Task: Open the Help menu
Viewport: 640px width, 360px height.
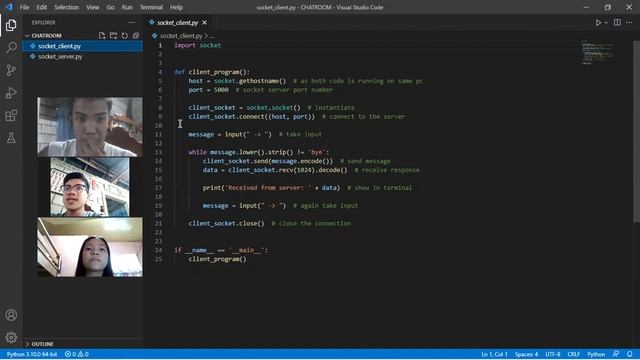Action: click(176, 7)
